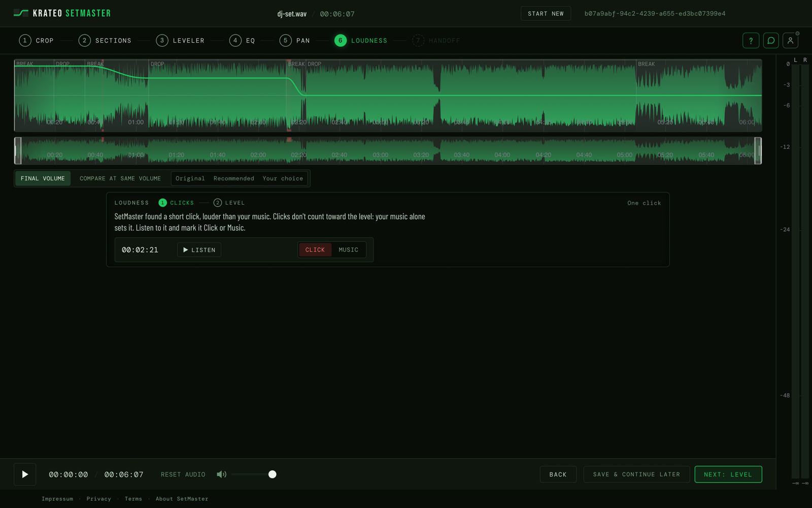The width and height of the screenshot is (812, 508).
Task: Open Clicks sub-step in Loudness panel
Action: pyautogui.click(x=176, y=203)
